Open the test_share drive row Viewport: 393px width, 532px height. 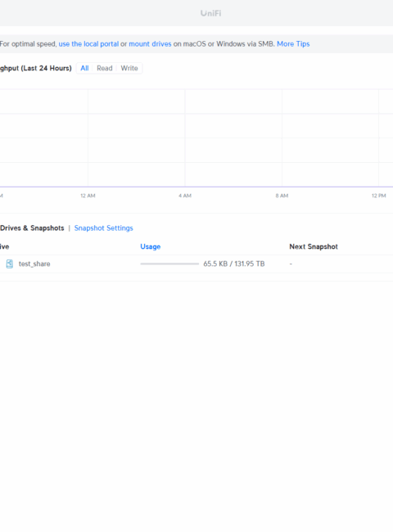(x=196, y=264)
